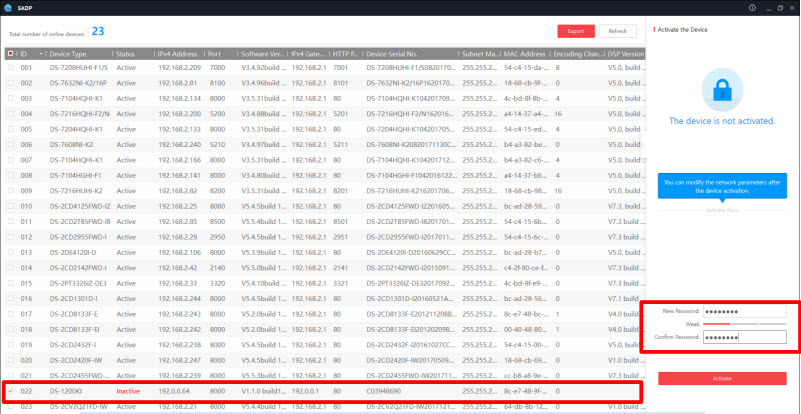Check the box for device 001
Image resolution: width=801 pixels, height=414 pixels.
11,68
